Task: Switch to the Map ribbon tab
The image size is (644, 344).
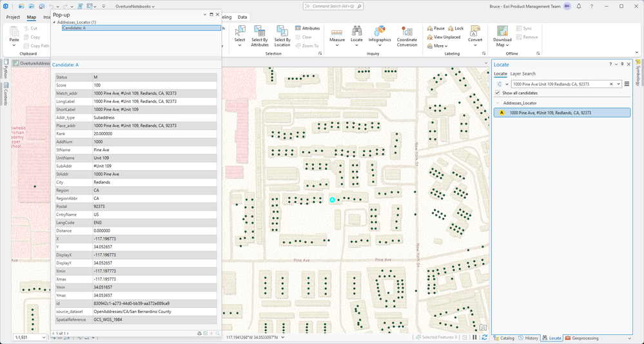Action: (31, 17)
